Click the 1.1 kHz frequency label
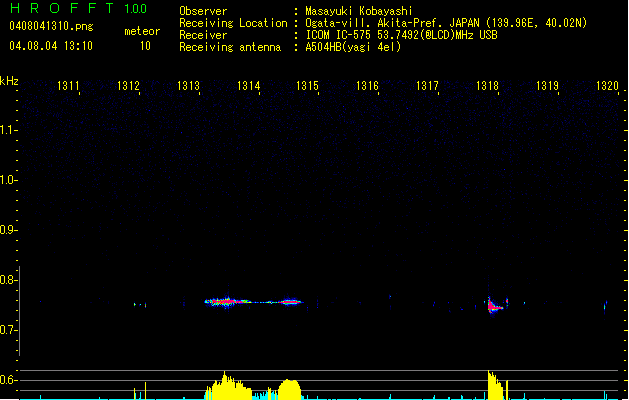Viewport: 629px width, 400px height. pos(8,130)
